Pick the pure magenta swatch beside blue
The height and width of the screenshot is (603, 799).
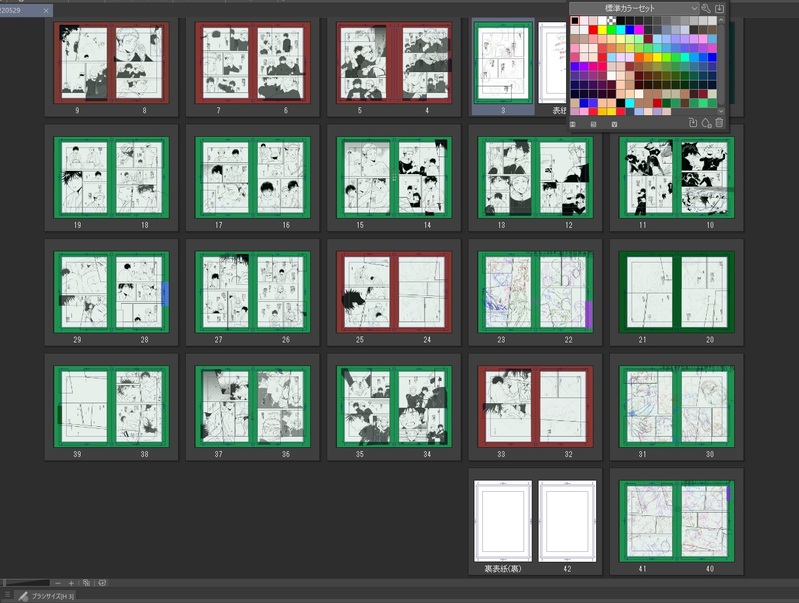[639, 30]
